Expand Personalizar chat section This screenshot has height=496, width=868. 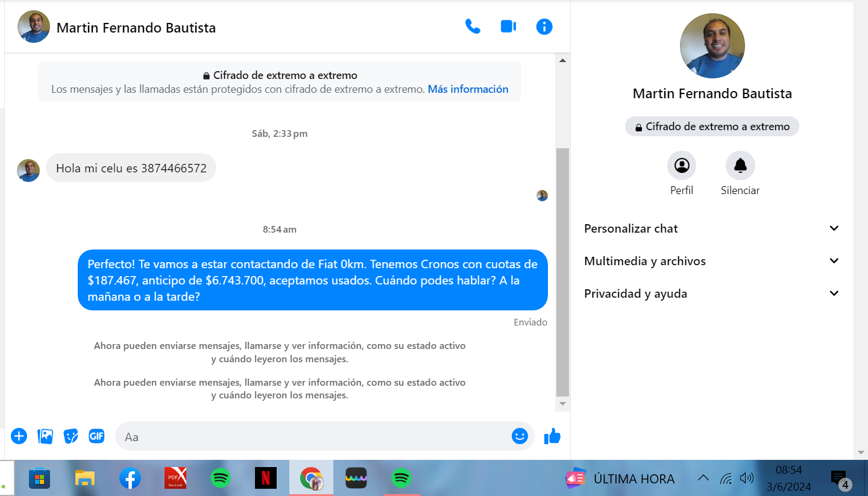pos(712,228)
